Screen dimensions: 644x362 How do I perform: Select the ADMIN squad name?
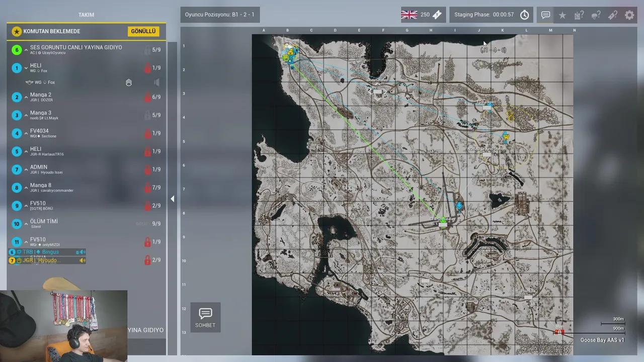[x=39, y=167]
